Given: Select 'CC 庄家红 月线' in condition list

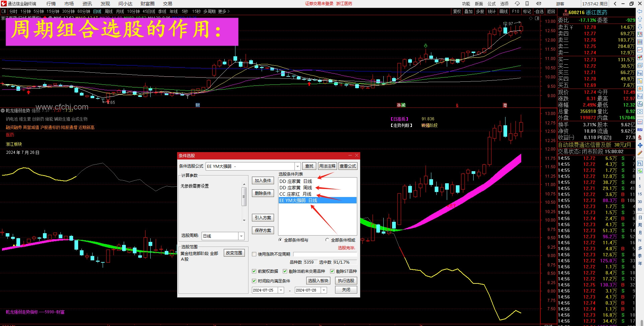Looking at the screenshot, I should (x=317, y=194).
